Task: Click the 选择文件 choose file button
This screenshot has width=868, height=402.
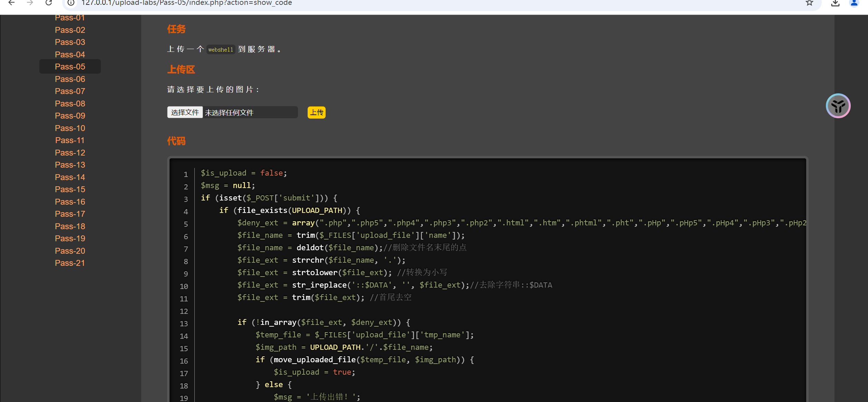Action: pyautogui.click(x=185, y=112)
